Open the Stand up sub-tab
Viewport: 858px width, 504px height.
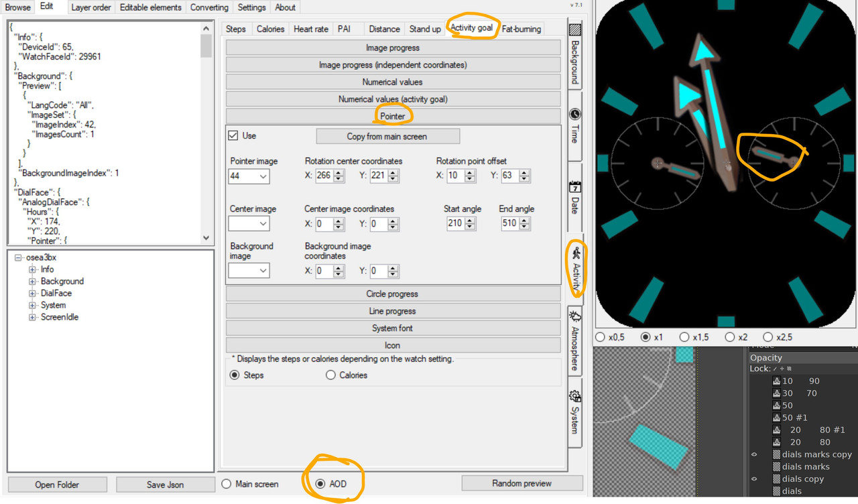(425, 29)
